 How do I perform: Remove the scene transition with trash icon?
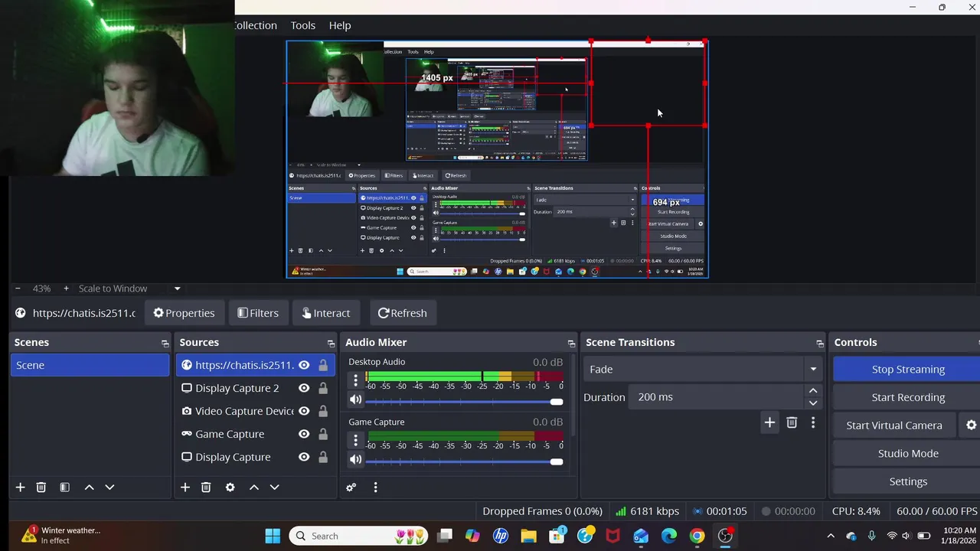pyautogui.click(x=792, y=422)
